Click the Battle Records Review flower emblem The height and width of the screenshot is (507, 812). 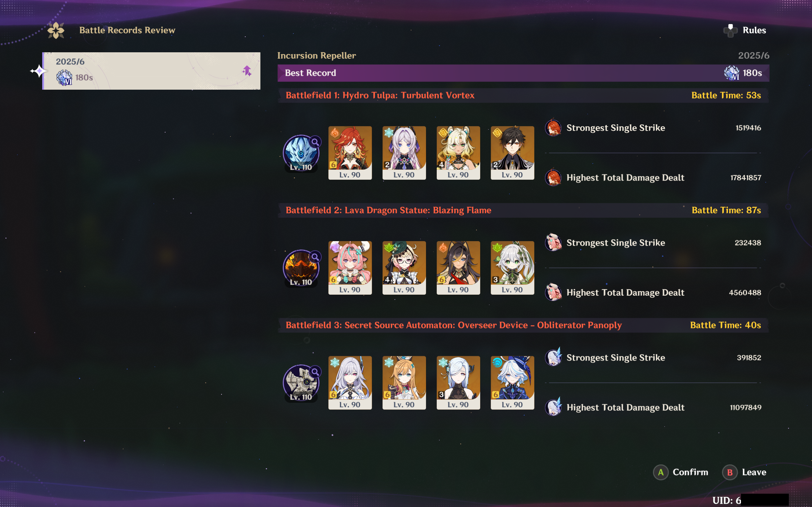point(56,30)
